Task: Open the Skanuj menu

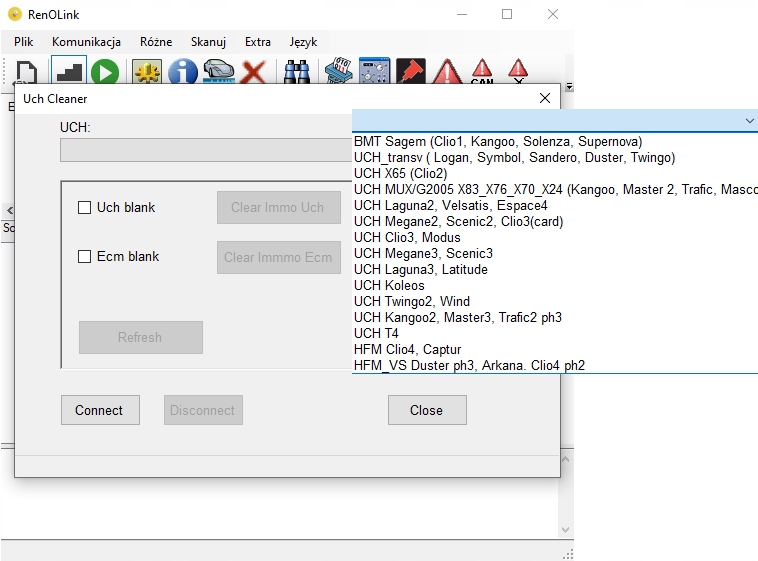Action: point(208,42)
